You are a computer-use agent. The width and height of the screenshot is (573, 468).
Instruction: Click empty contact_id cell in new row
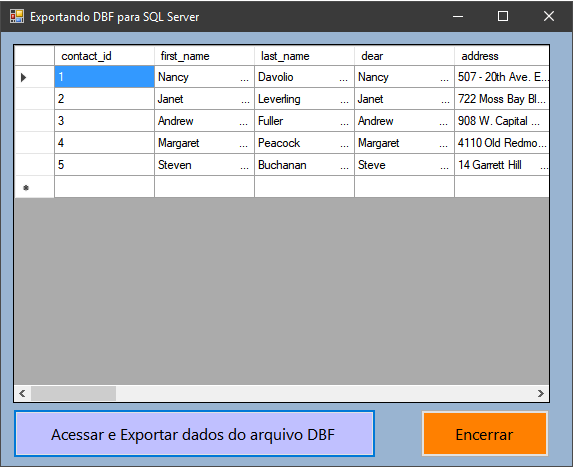(105, 187)
